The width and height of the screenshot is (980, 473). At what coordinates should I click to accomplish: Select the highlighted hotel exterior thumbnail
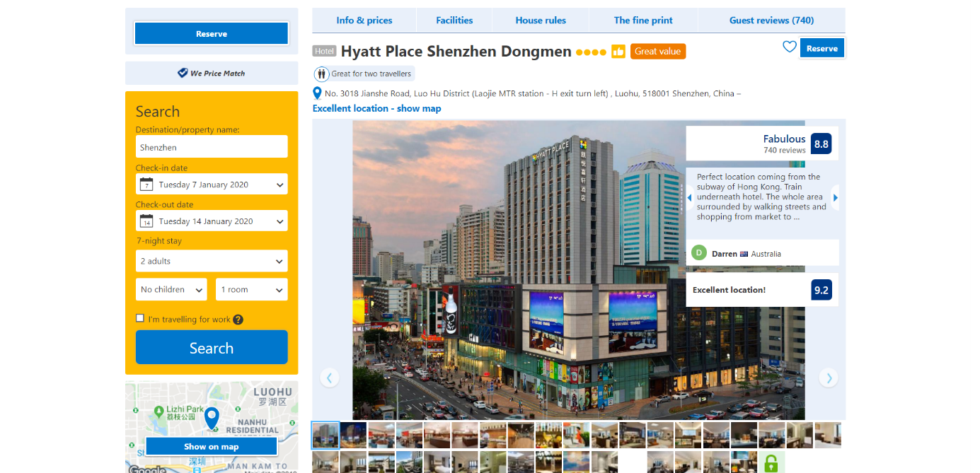[325, 435]
